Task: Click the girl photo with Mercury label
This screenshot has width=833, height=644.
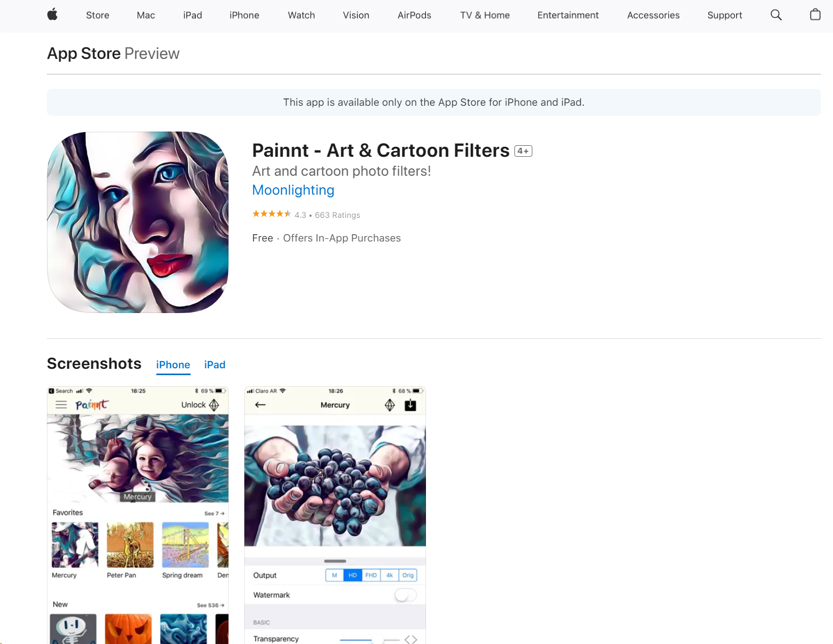Action: 138,458
